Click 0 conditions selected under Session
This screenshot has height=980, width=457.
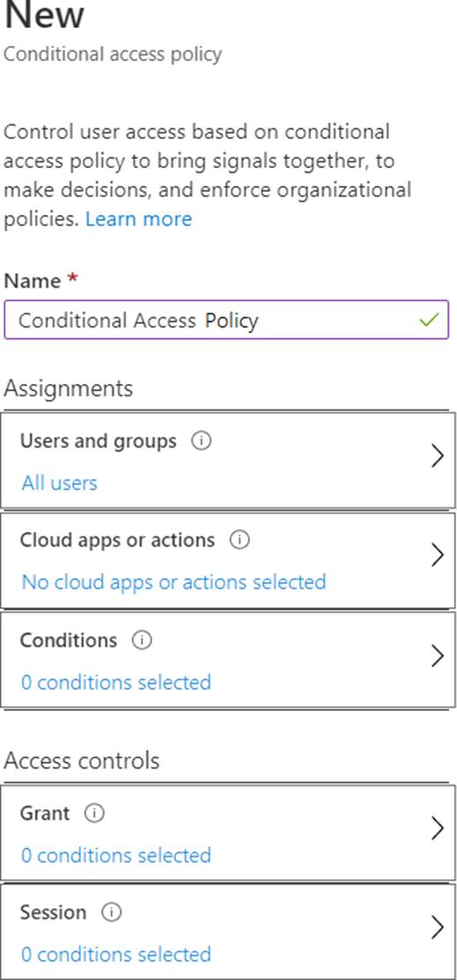[116, 954]
